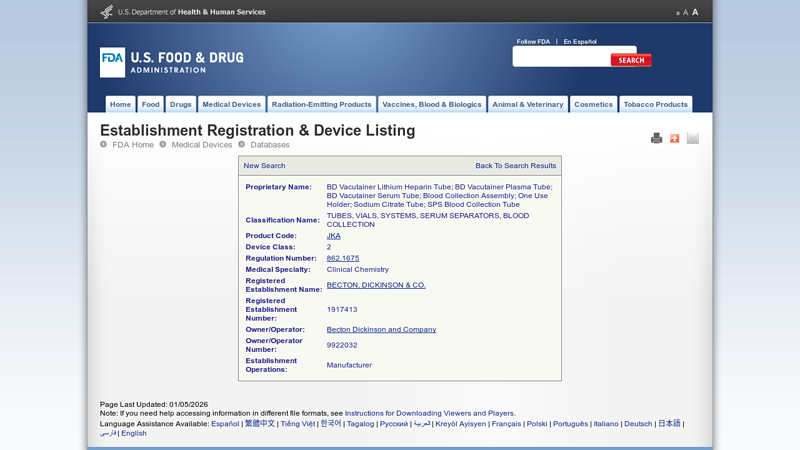Select 한국어 language assistance
The height and width of the screenshot is (450, 800).
coord(331,423)
